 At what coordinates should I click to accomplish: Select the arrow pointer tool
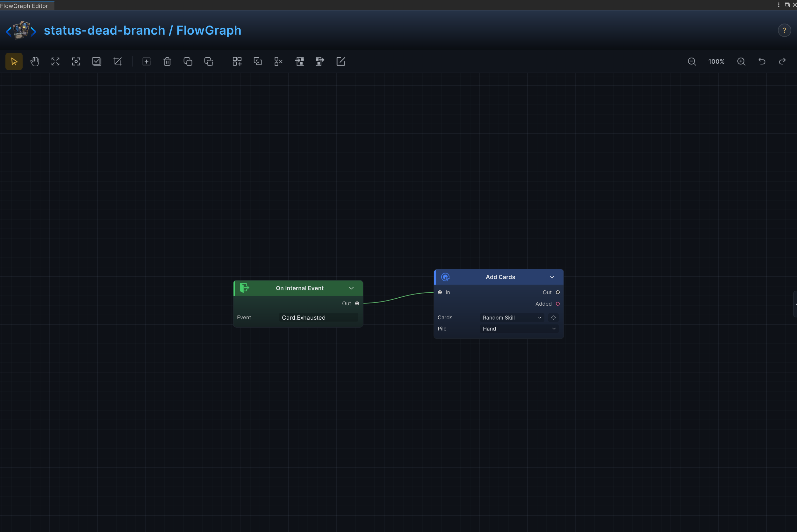[x=14, y=61]
